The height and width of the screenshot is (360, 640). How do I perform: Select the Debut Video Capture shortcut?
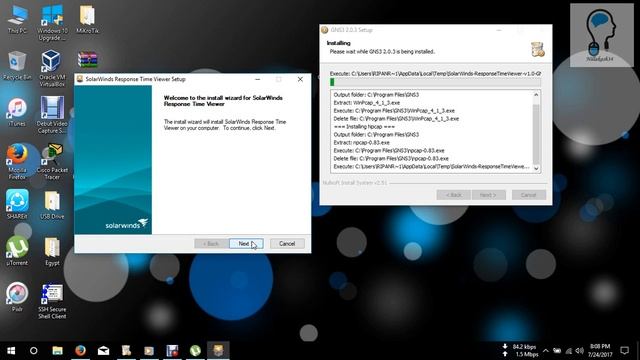(52, 115)
